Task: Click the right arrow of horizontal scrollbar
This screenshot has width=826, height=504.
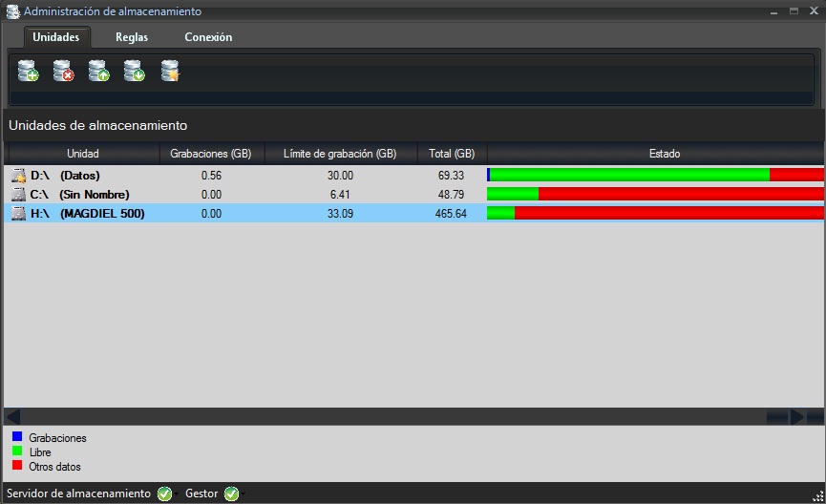Action: 795,417
